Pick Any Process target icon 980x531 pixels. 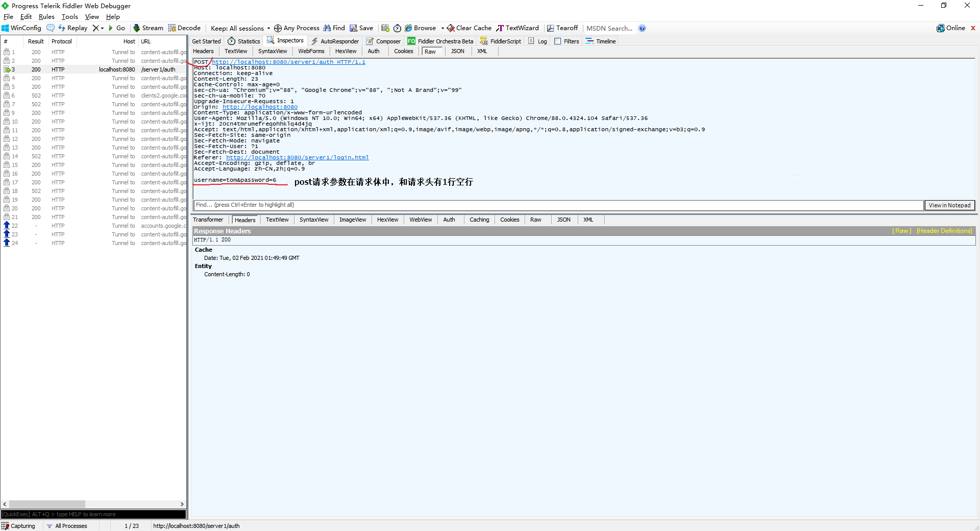[x=297, y=28]
